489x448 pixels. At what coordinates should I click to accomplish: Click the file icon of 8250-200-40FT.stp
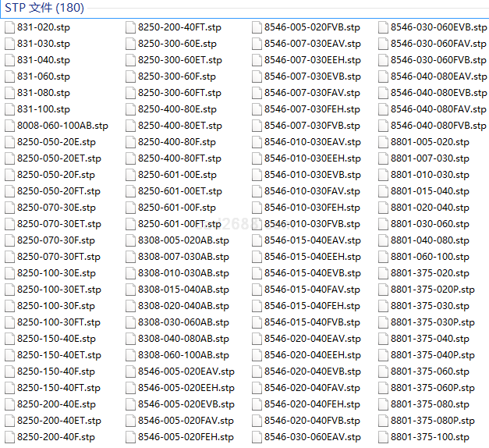click(x=130, y=27)
